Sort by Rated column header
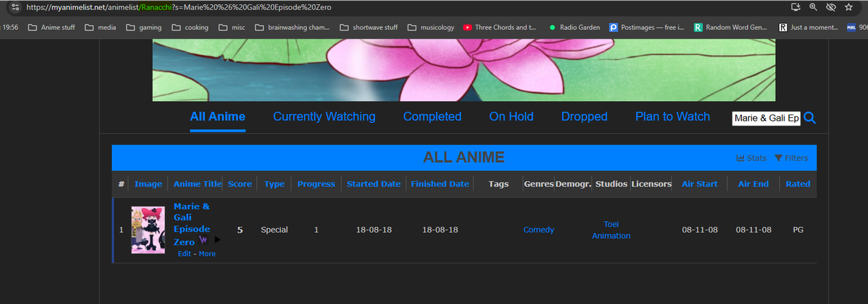 tap(798, 184)
